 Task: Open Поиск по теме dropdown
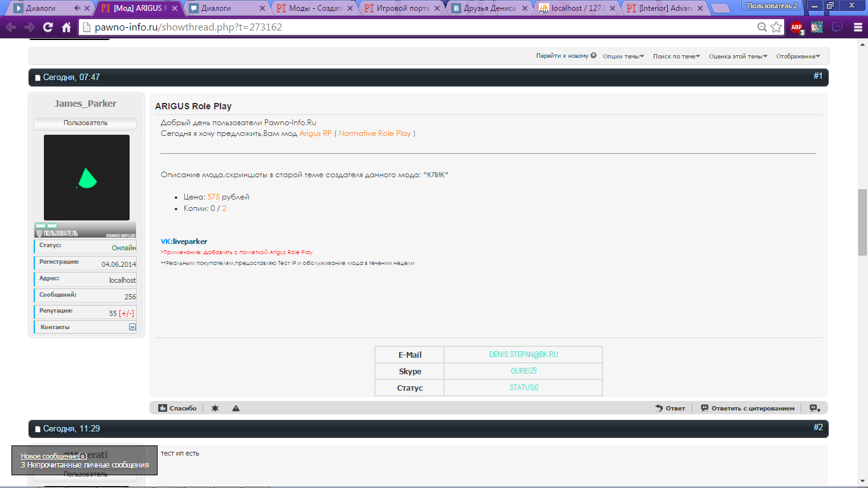pos(677,56)
